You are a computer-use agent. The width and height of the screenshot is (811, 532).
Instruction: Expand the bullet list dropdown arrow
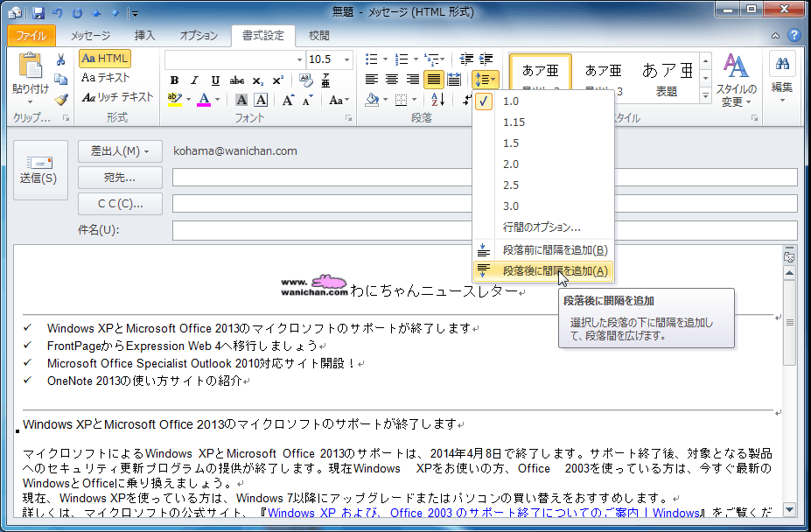(385, 59)
